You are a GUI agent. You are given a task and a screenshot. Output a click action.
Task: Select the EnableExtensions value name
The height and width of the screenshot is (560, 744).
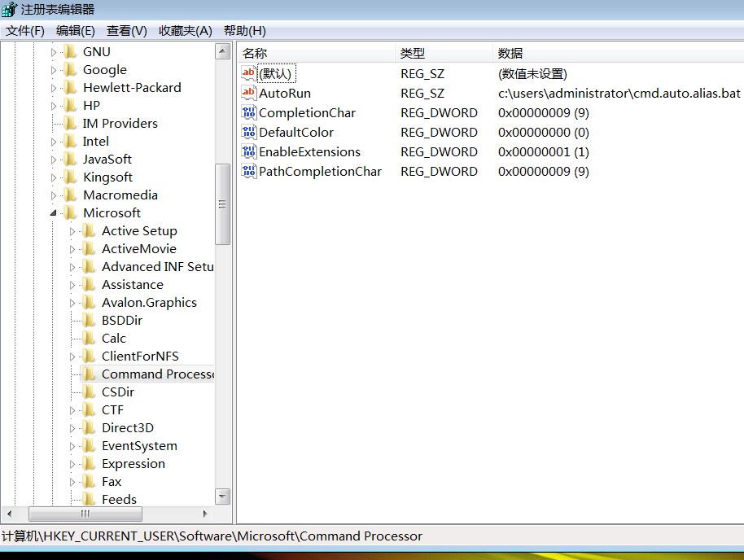click(309, 152)
